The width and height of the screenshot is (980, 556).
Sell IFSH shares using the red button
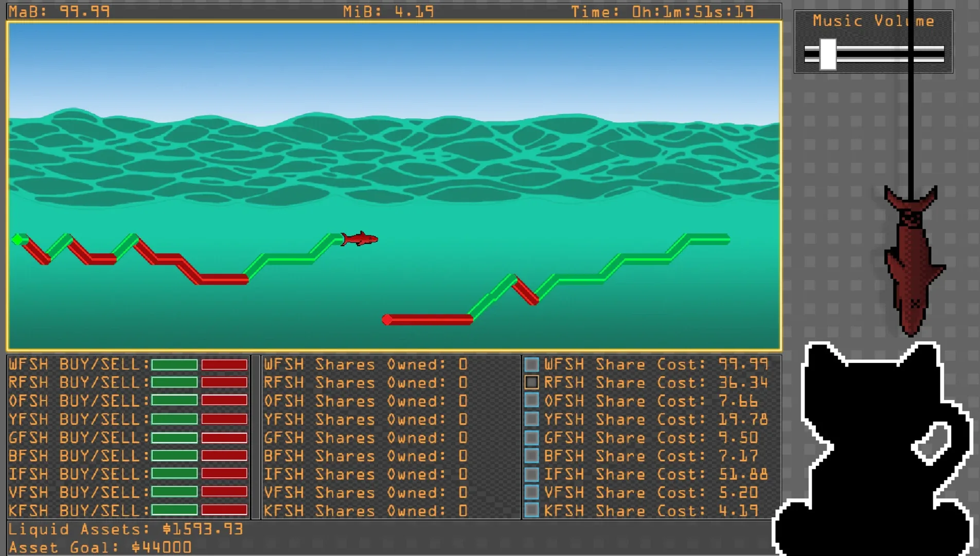click(224, 474)
